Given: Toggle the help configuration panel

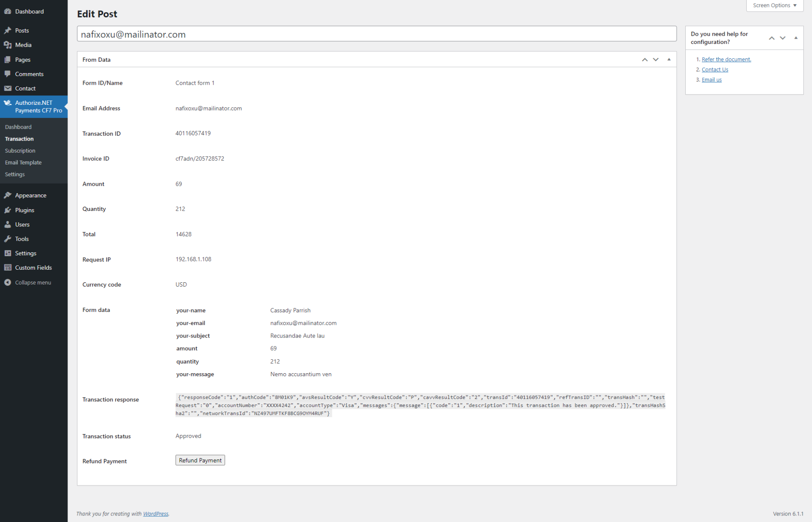Looking at the screenshot, I should coord(795,38).
